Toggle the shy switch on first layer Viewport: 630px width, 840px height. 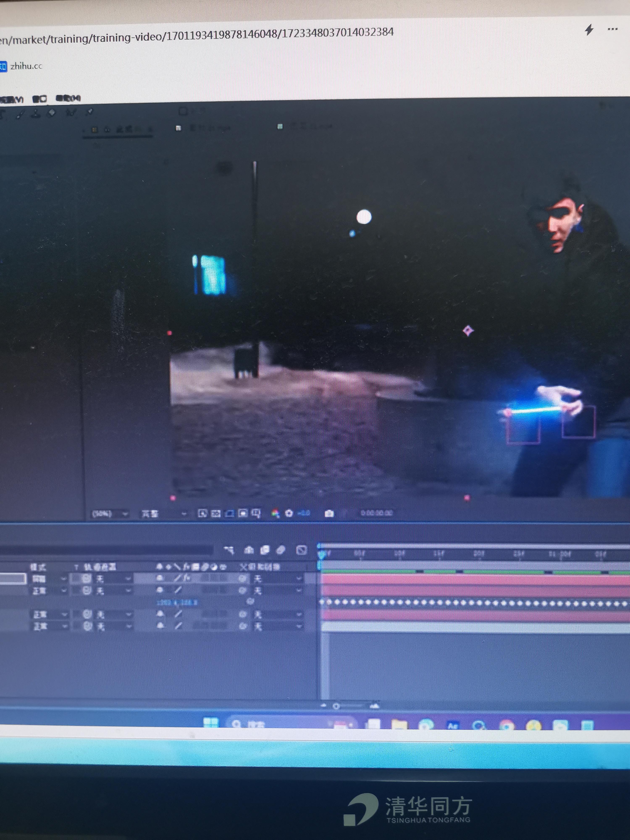(160, 578)
